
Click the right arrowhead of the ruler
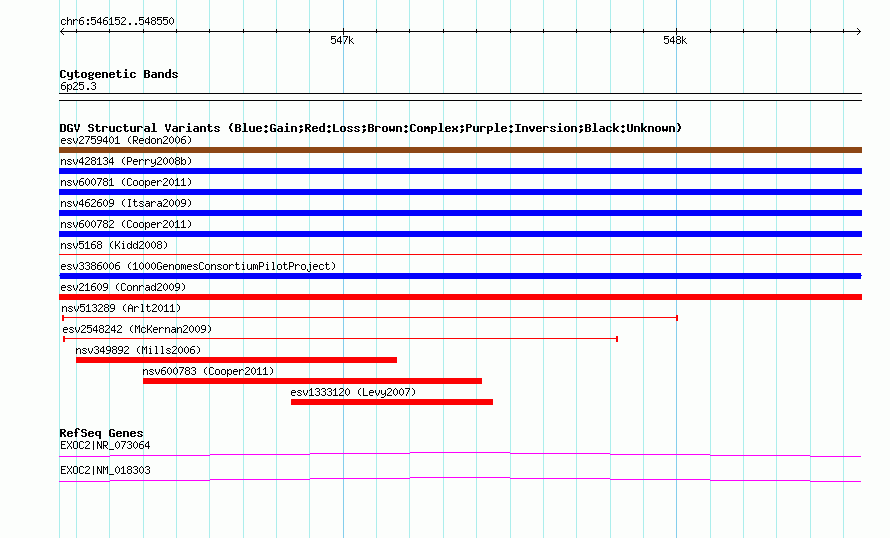coord(859,32)
